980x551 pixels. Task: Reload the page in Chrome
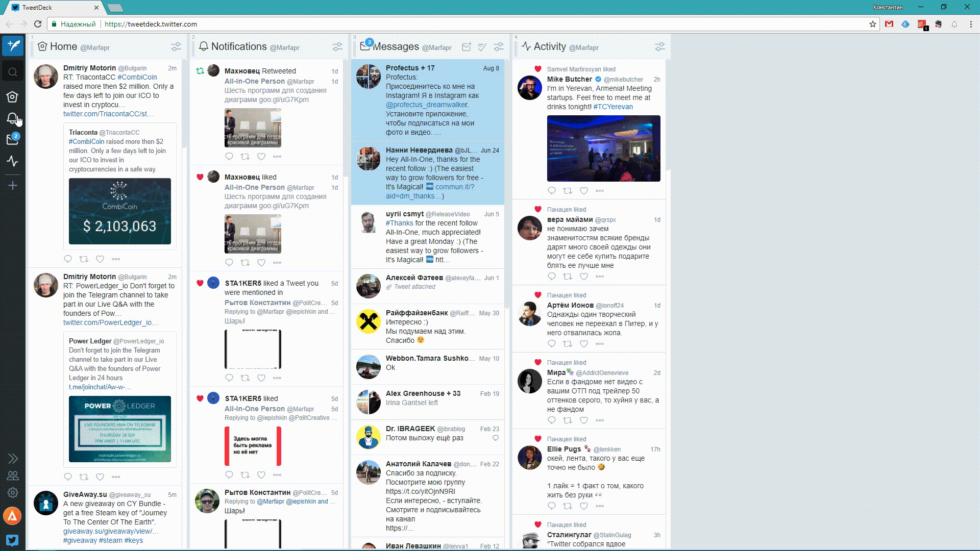click(38, 24)
